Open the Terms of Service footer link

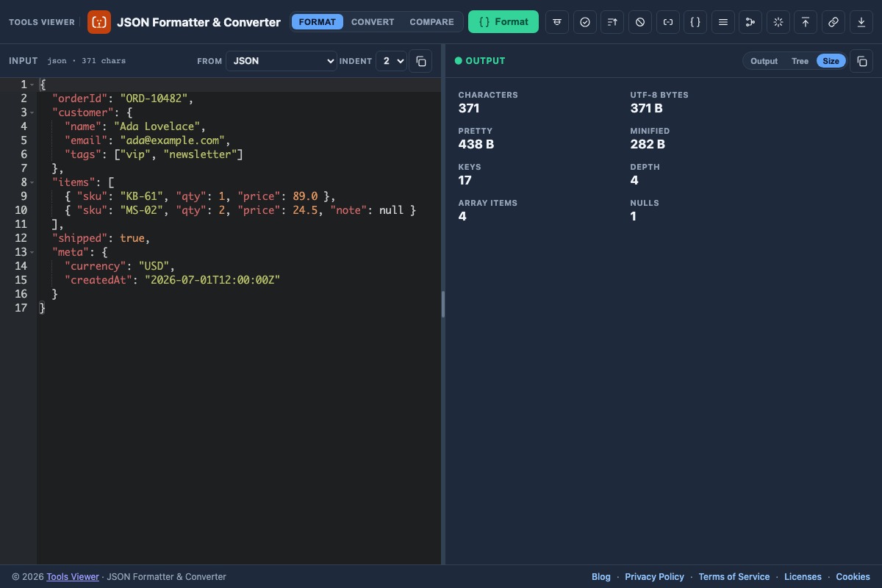click(734, 577)
